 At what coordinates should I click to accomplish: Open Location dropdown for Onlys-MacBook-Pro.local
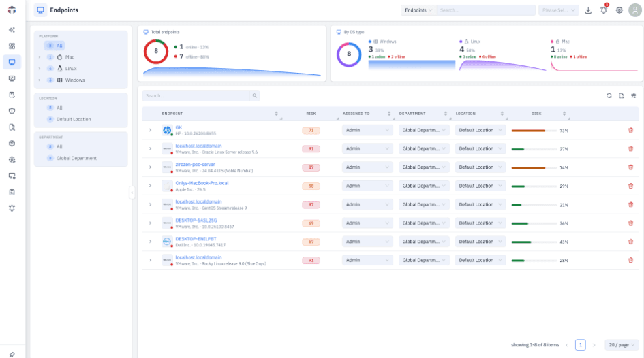click(480, 186)
